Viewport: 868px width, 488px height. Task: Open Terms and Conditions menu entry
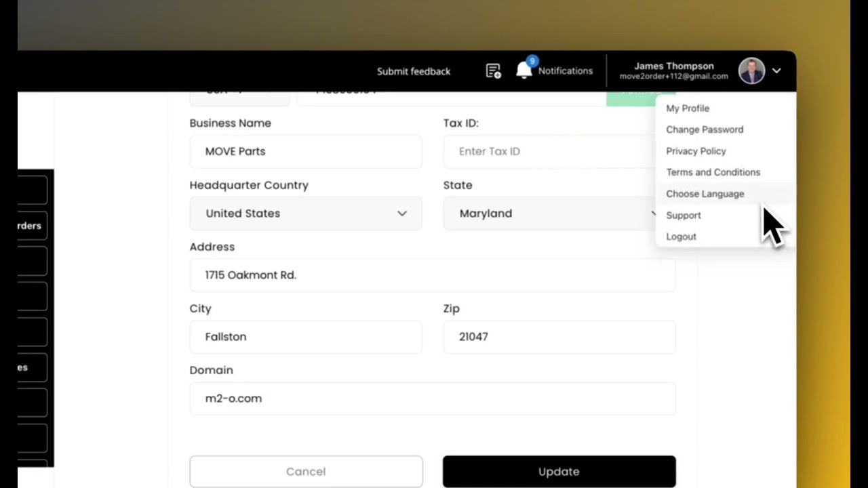[x=713, y=172]
